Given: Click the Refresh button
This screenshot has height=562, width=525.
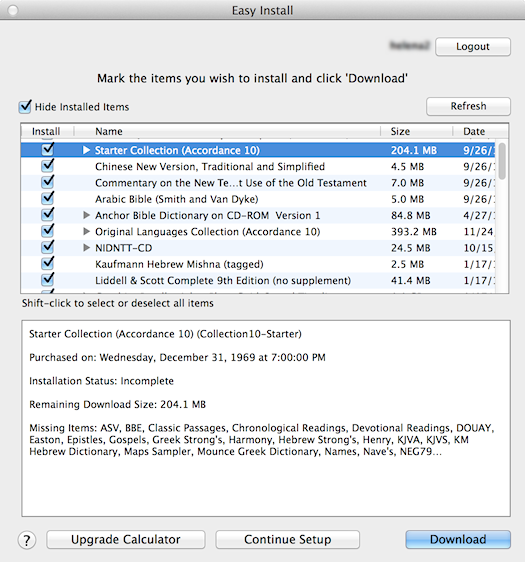Looking at the screenshot, I should click(x=468, y=106).
